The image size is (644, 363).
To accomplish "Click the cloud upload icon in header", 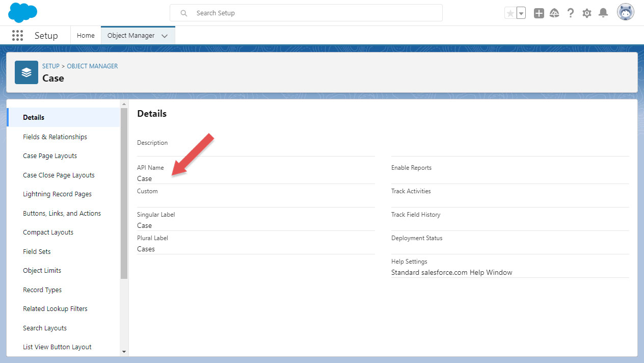I will (x=554, y=13).
